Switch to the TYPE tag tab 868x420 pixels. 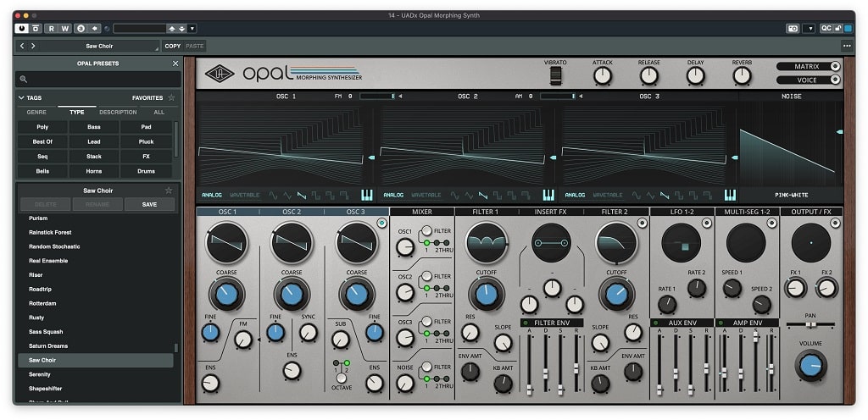[x=77, y=112]
